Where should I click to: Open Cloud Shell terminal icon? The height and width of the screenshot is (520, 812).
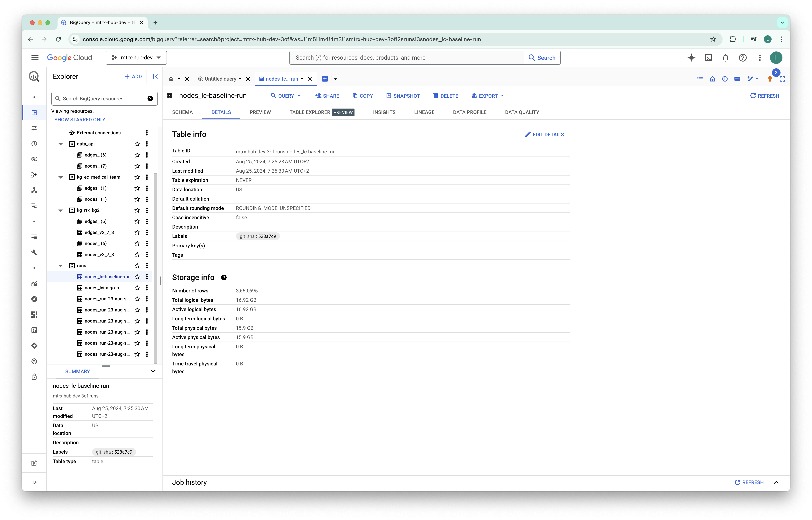tap(708, 58)
